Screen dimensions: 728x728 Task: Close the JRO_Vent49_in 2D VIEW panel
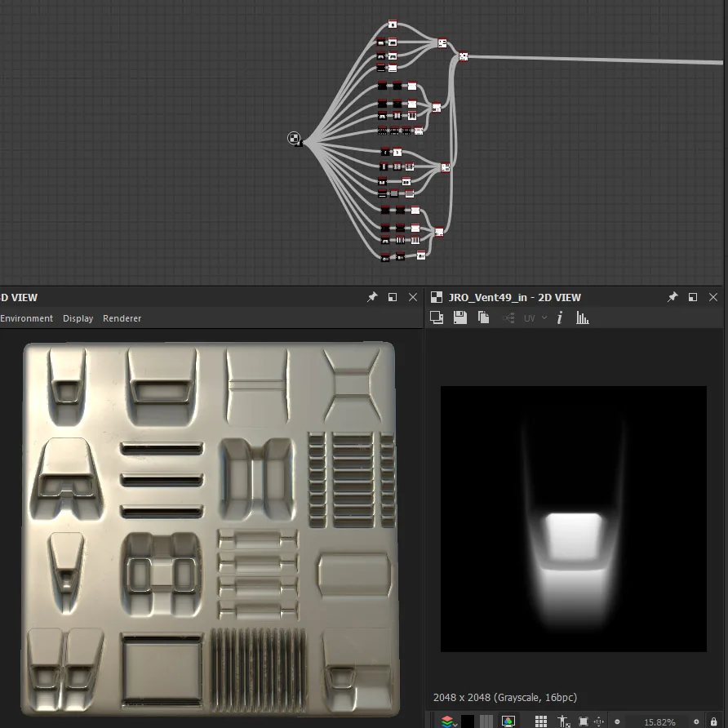pyautogui.click(x=713, y=297)
